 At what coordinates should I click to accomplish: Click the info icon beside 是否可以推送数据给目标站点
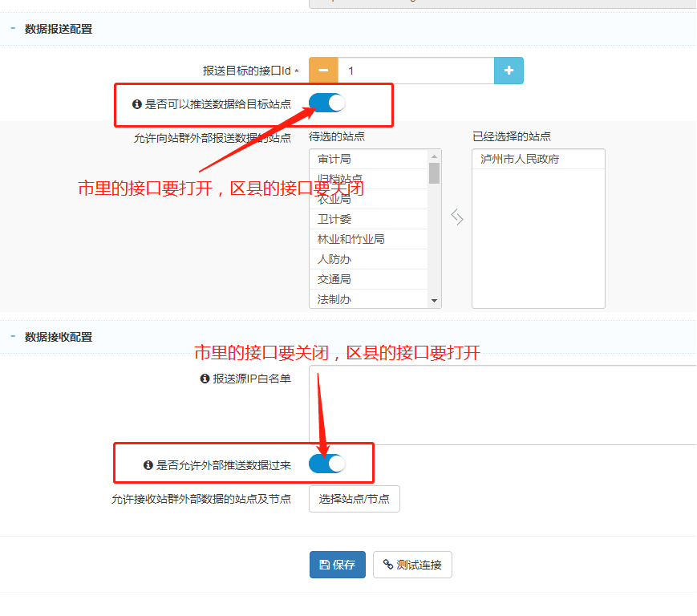136,104
